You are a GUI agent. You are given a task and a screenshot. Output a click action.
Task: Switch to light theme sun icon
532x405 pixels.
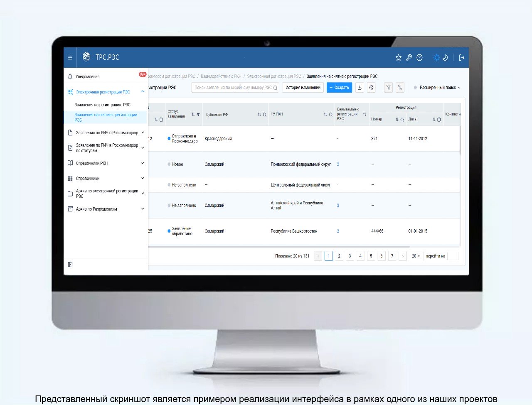coord(436,58)
